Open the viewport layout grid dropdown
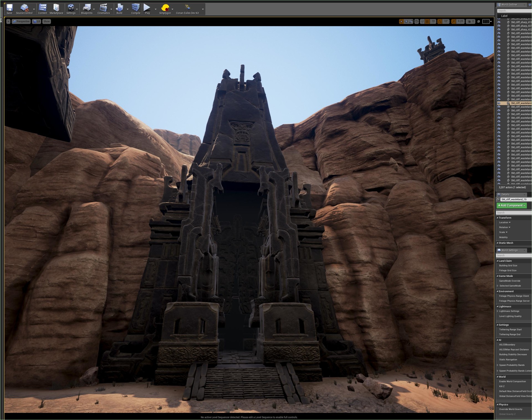 click(x=487, y=21)
